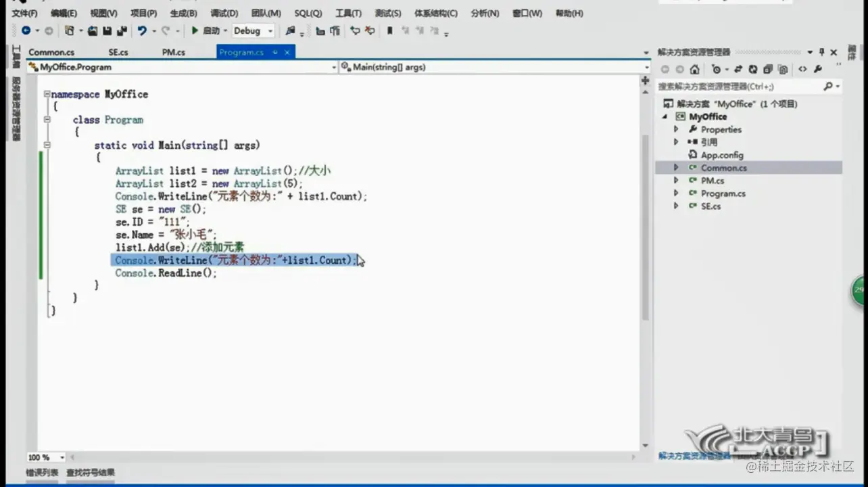This screenshot has width=868, height=487.
Task: Auto-hide Solution Explorer using the pin icon
Action: (x=822, y=52)
